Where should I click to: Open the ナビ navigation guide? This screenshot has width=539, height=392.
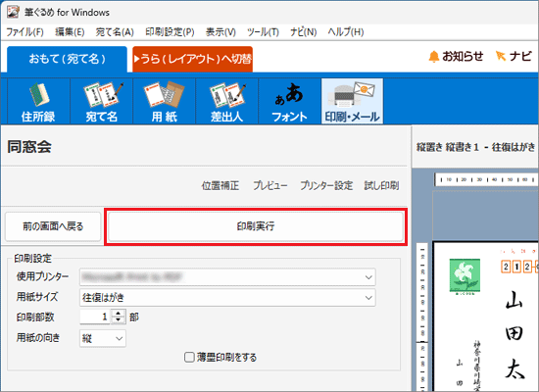click(514, 56)
